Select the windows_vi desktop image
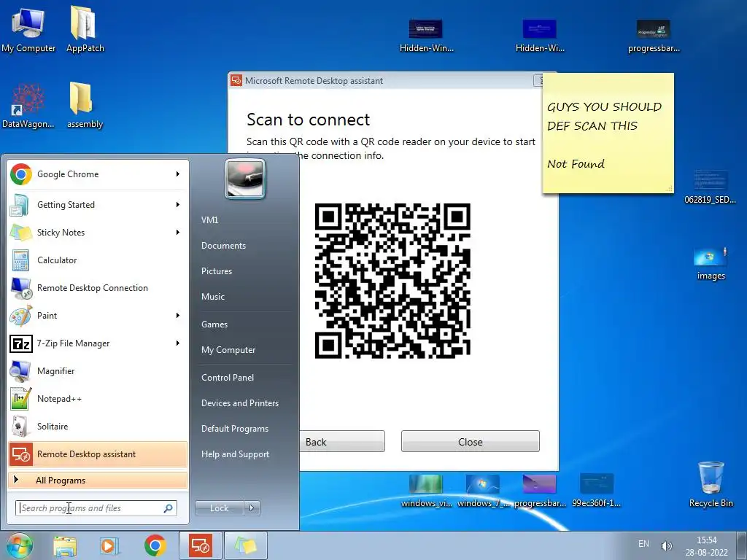Image resolution: width=747 pixels, height=560 pixels. coord(426,491)
